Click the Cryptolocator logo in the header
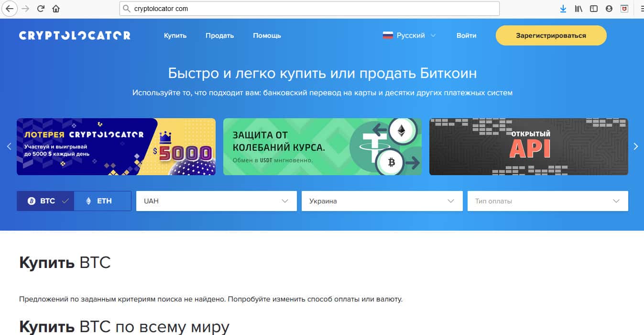Viewport: 644px width, 335px height. (75, 35)
